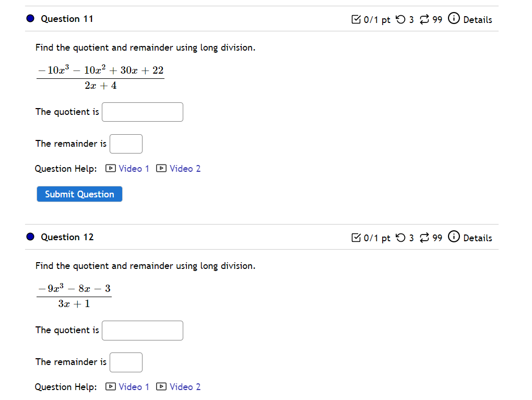Click the reattempt icon showing 99 for Question 12
This screenshot has height=400, width=532.
tap(424, 237)
